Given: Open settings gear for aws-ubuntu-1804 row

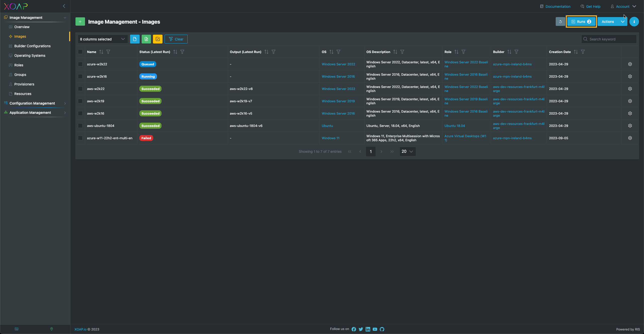Looking at the screenshot, I should click(x=630, y=126).
